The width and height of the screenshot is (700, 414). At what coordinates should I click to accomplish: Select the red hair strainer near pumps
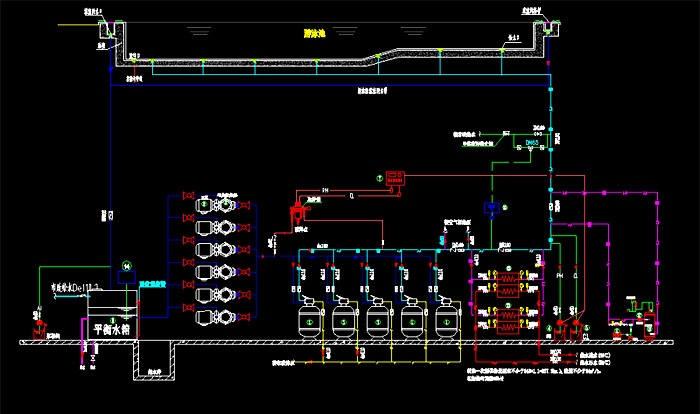[296, 214]
